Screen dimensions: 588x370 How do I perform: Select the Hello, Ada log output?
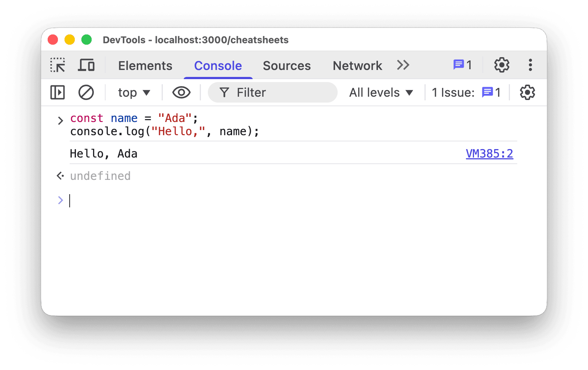point(104,153)
